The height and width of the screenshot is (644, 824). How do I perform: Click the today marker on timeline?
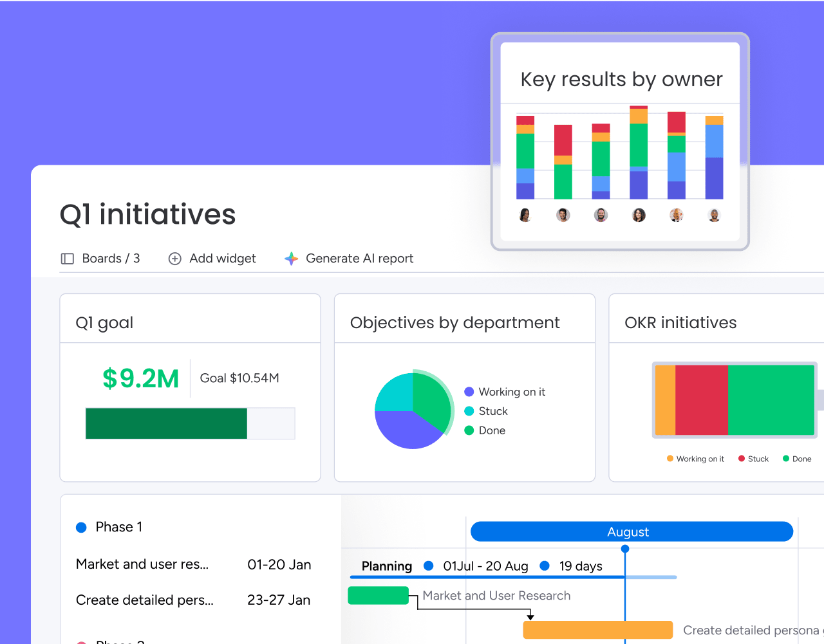(x=625, y=549)
